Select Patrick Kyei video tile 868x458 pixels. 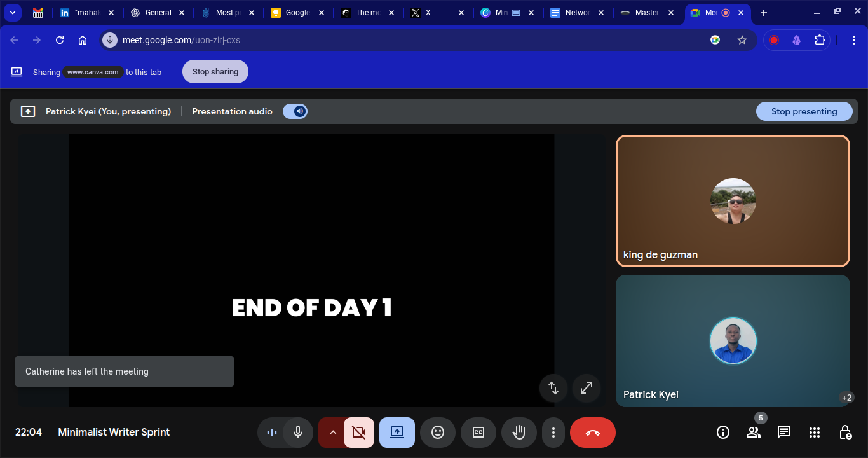pos(733,341)
